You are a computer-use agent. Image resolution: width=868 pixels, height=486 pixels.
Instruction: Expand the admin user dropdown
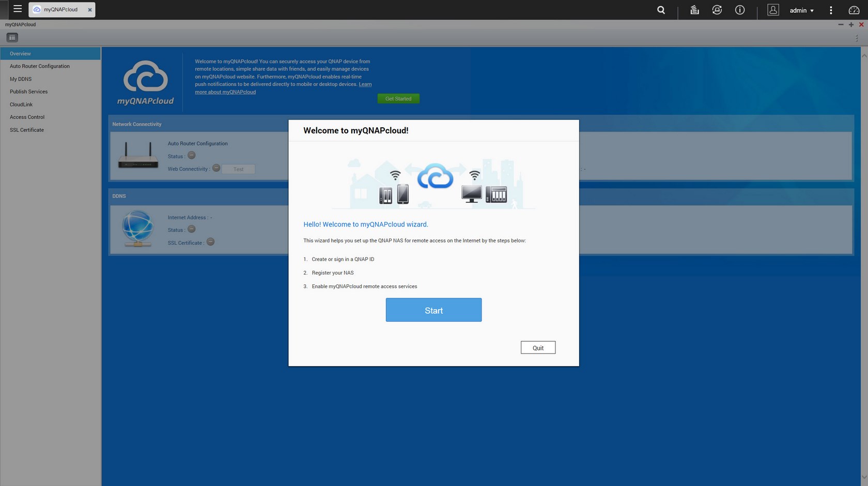(801, 10)
